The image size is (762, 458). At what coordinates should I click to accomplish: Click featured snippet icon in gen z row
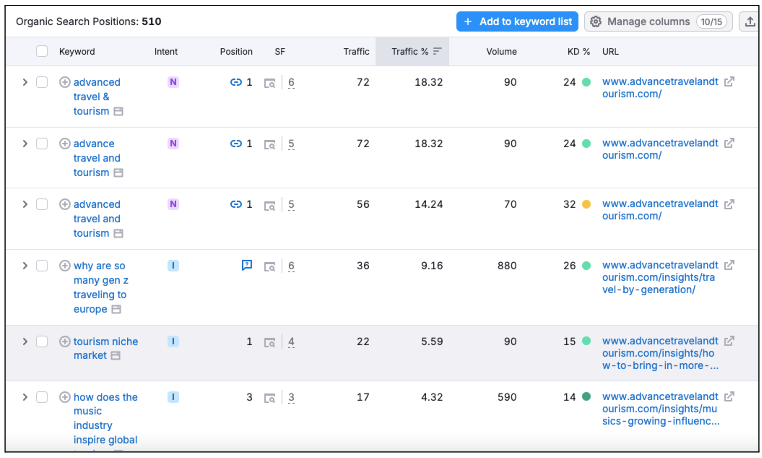point(247,265)
